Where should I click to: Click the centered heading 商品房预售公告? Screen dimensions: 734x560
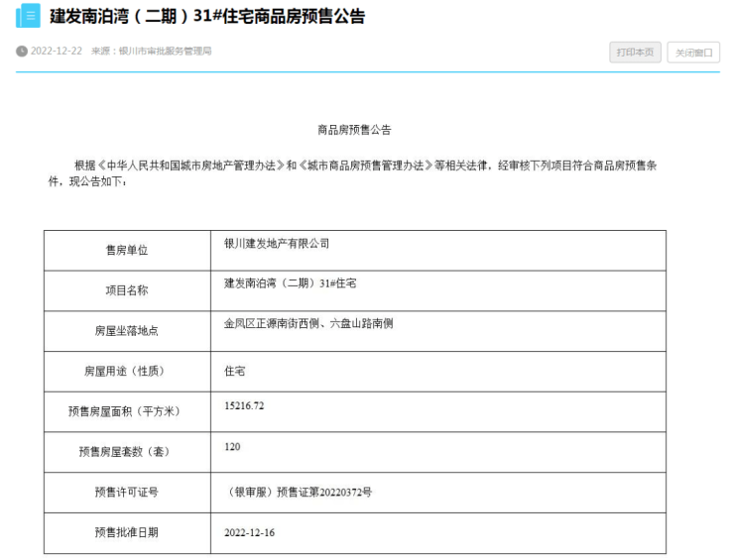[x=354, y=130]
